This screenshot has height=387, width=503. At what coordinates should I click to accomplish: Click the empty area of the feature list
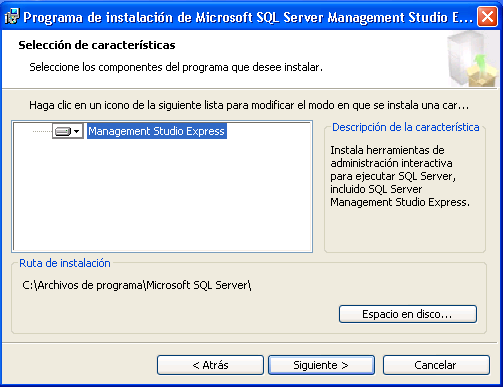[162, 197]
